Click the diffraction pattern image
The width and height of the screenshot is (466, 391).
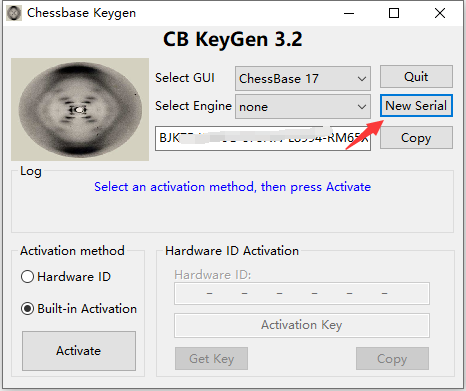pyautogui.click(x=80, y=109)
